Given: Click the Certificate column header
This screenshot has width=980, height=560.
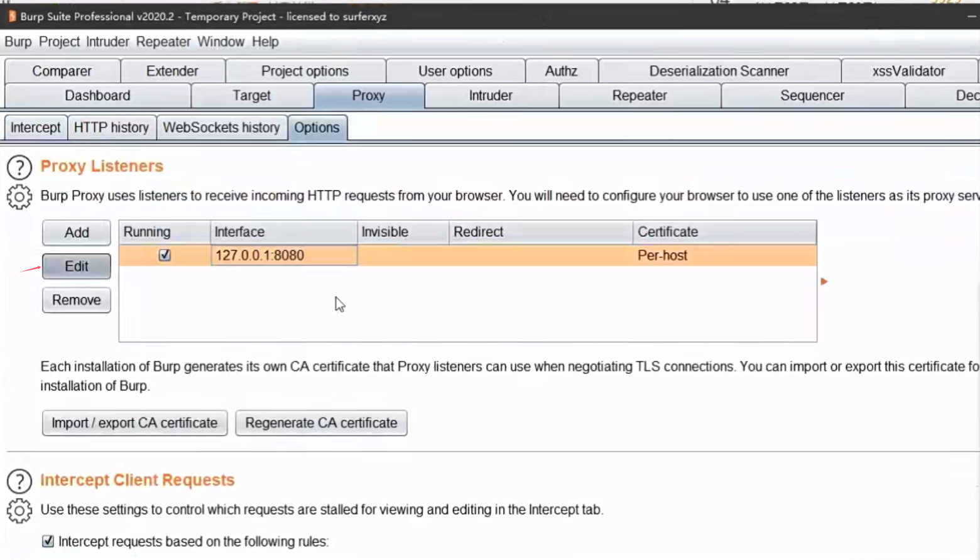Looking at the screenshot, I should coord(725,232).
